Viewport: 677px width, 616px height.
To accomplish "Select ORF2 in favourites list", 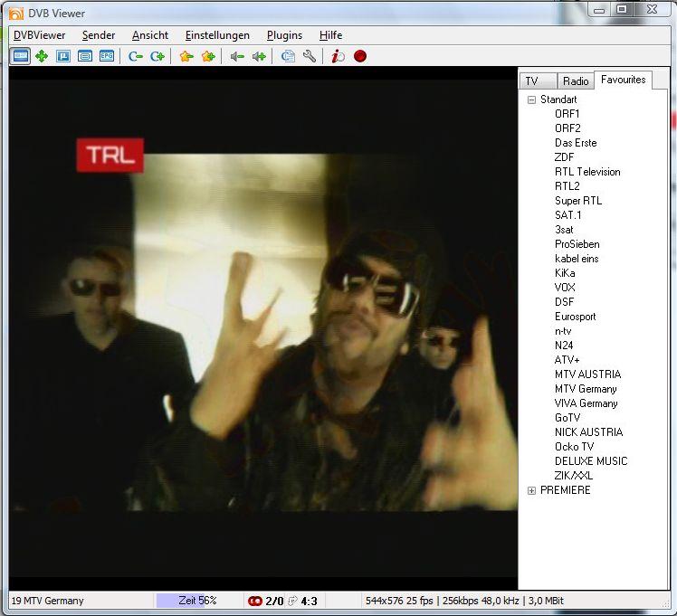I will pos(567,128).
